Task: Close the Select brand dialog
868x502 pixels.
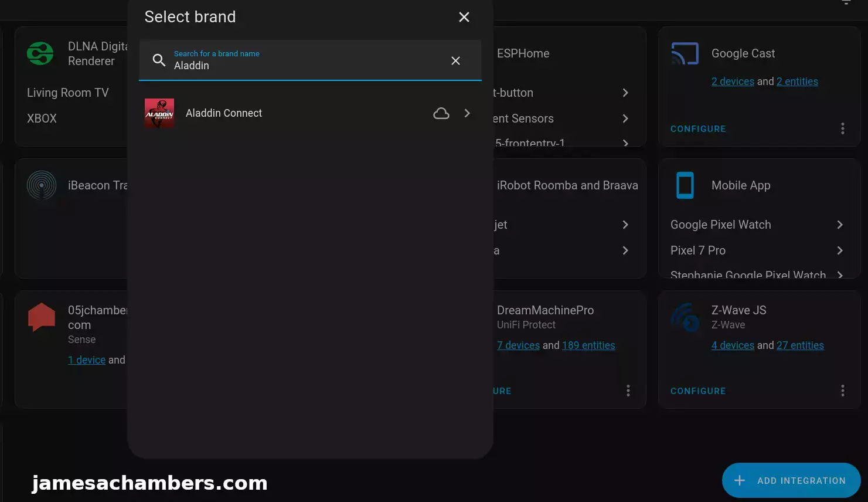Action: tap(464, 17)
